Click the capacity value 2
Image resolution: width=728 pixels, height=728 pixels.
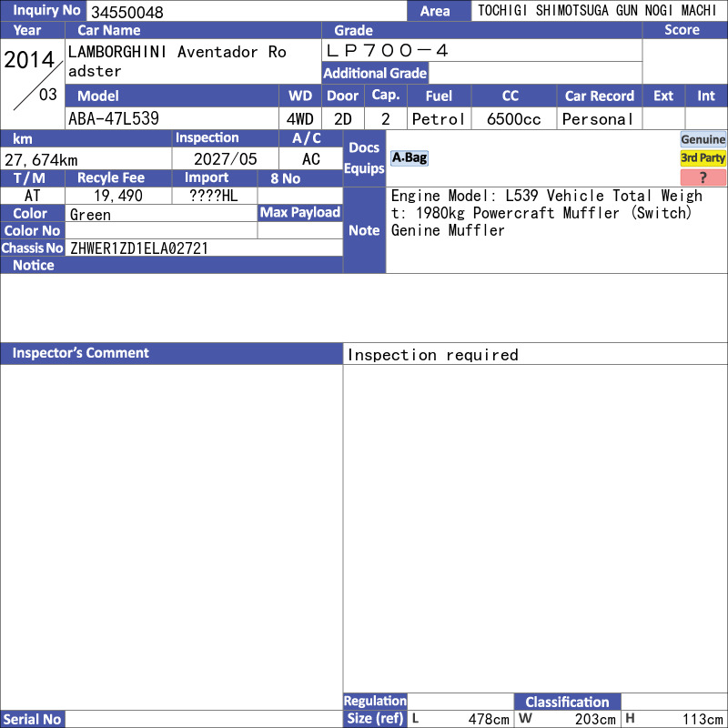coord(385,119)
